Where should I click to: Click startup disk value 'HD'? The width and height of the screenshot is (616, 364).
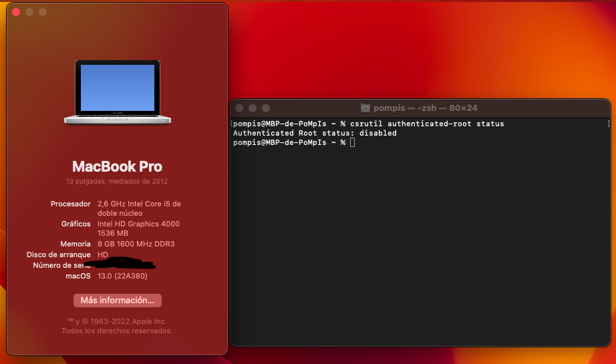[x=102, y=254]
